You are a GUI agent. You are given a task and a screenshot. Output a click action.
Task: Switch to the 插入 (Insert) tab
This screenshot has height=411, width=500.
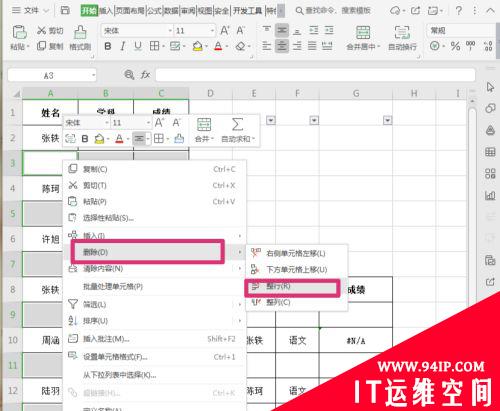(106, 11)
